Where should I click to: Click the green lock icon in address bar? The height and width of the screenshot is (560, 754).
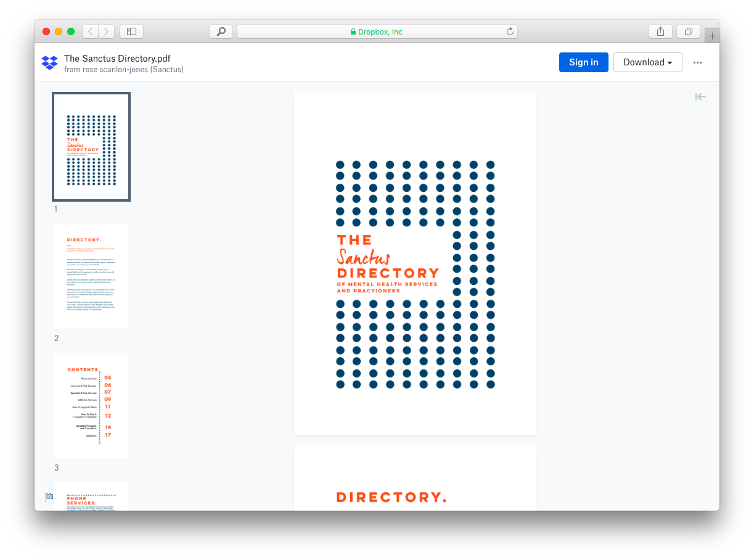353,31
